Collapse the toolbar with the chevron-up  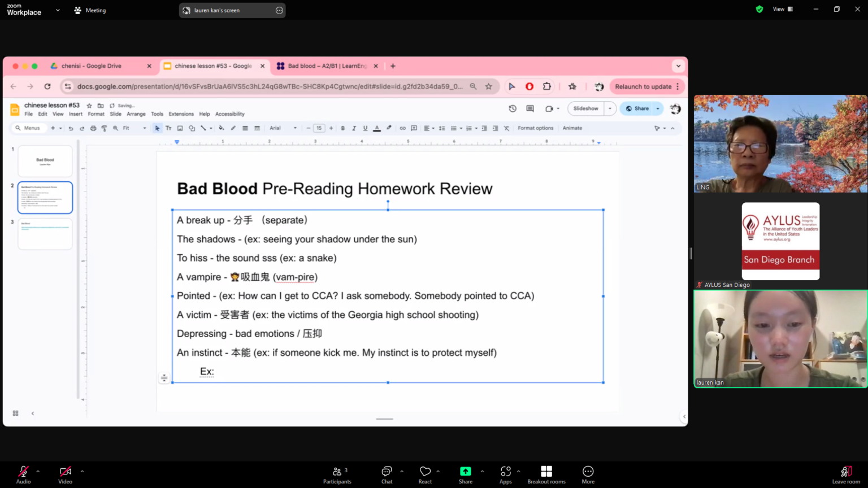(672, 128)
